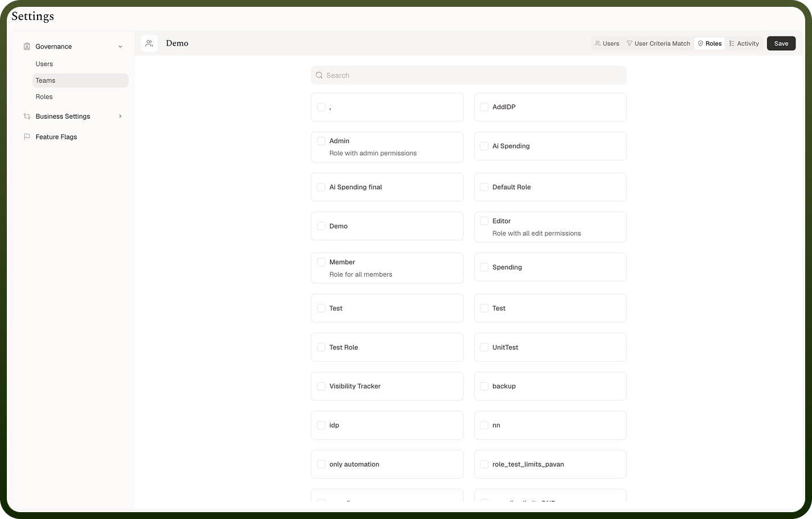The image size is (812, 519).
Task: Click the user icon on Users tab
Action: pyautogui.click(x=598, y=43)
